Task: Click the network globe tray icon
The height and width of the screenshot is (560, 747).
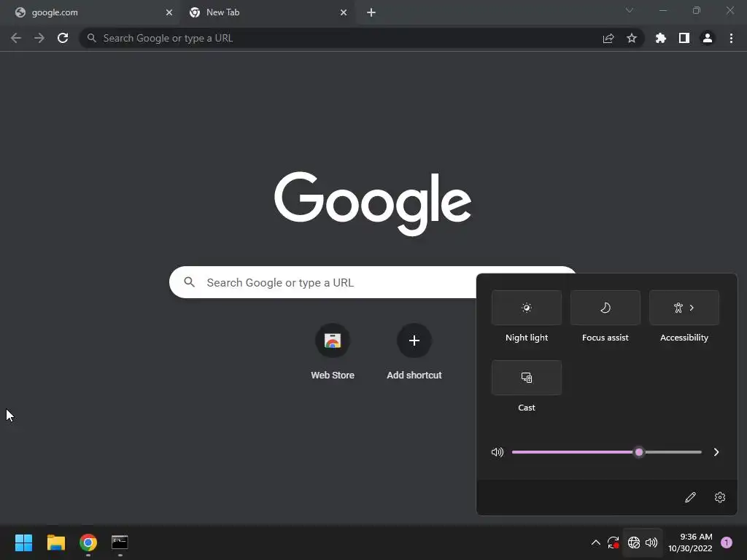Action: (x=634, y=542)
